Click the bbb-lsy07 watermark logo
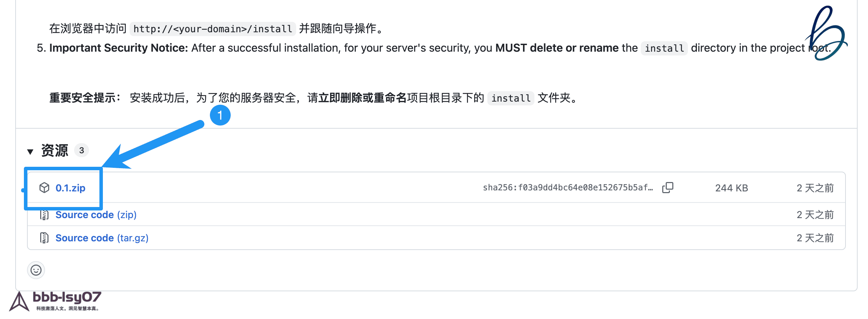 (x=55, y=301)
